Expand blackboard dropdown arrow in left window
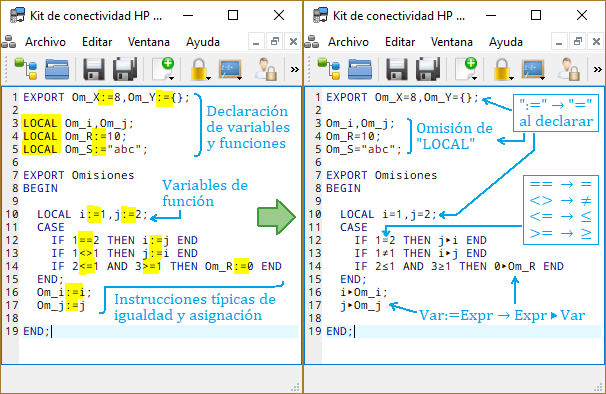Image resolution: width=606 pixels, height=394 pixels. (240, 78)
